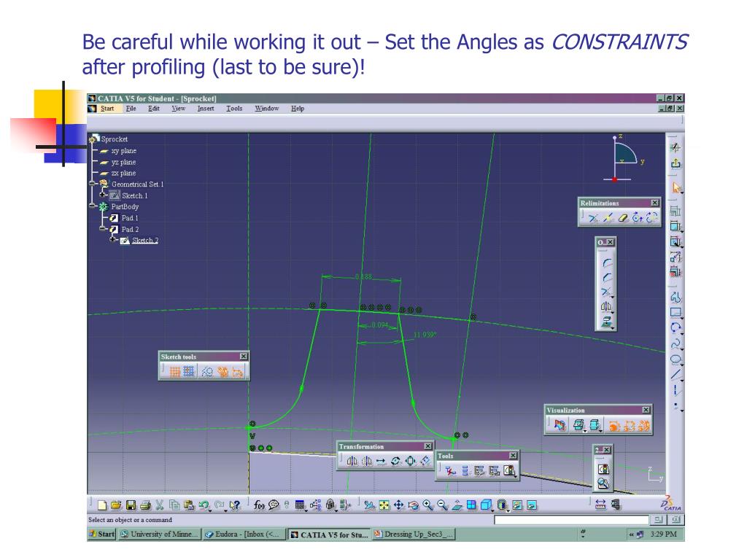This screenshot has width=747, height=560.
Task: Select the Trim icon in Relimitations
Action: click(592, 217)
